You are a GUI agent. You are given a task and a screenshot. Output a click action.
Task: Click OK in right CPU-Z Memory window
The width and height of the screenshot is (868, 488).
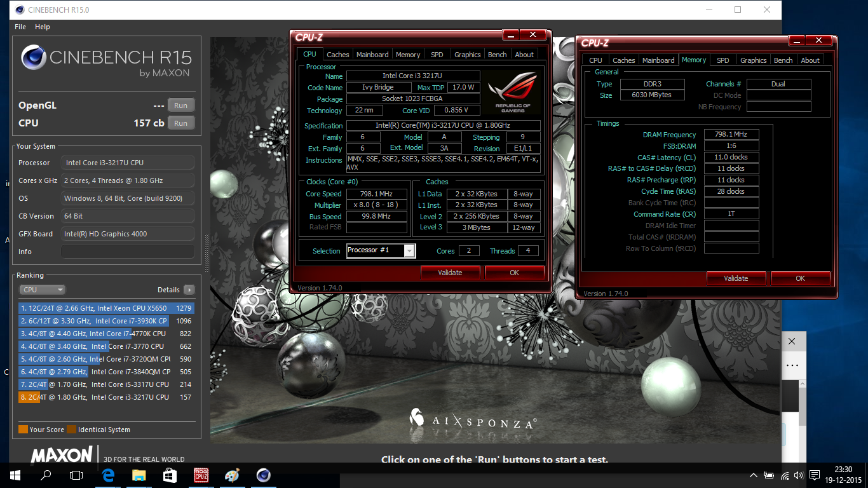[x=801, y=278]
